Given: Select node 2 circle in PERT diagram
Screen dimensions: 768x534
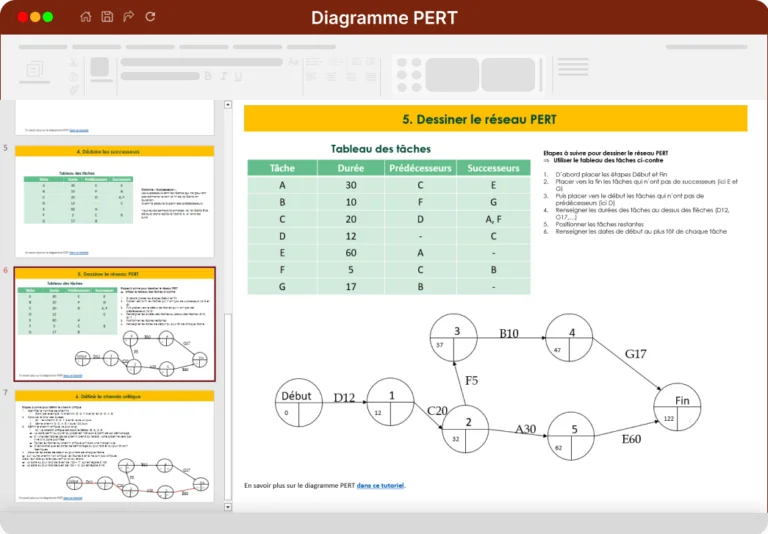Looking at the screenshot, I should pos(465,429).
